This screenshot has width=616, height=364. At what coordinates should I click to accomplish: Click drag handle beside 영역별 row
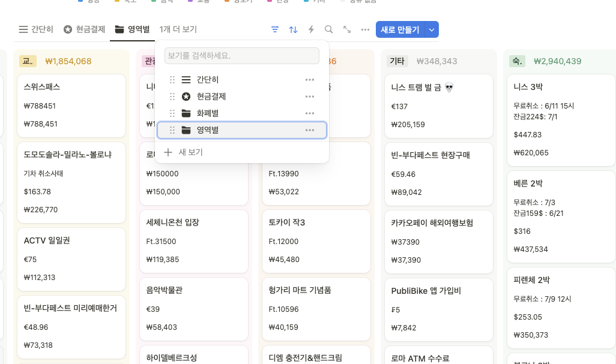tap(172, 130)
